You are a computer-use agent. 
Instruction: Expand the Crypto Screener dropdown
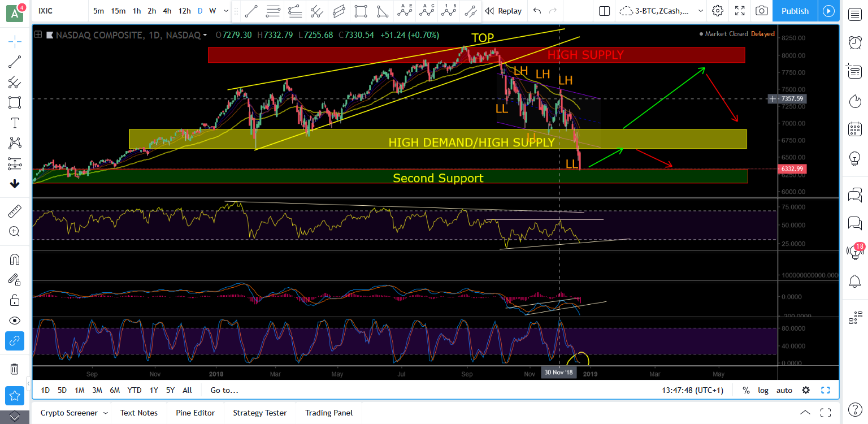tap(103, 413)
